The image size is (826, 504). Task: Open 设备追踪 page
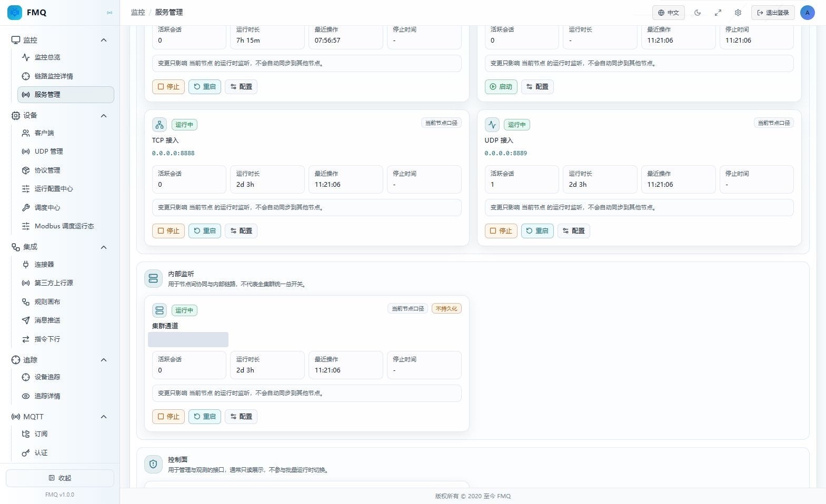(x=66, y=377)
